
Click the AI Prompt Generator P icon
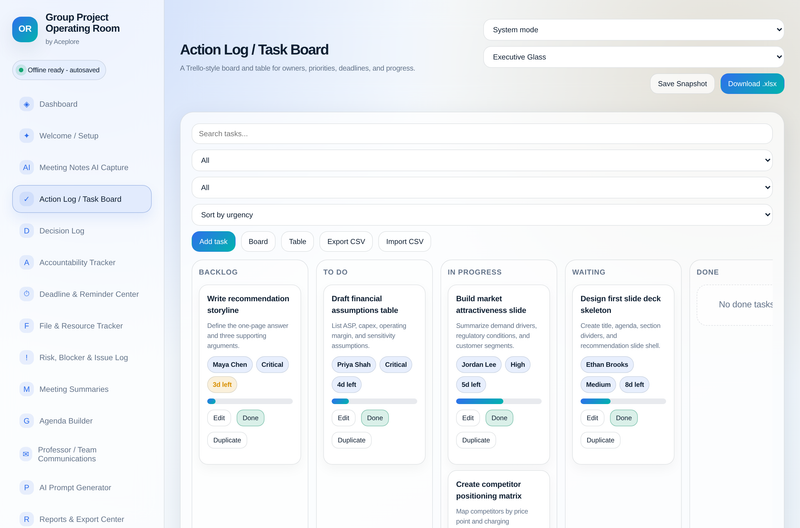pyautogui.click(x=27, y=487)
